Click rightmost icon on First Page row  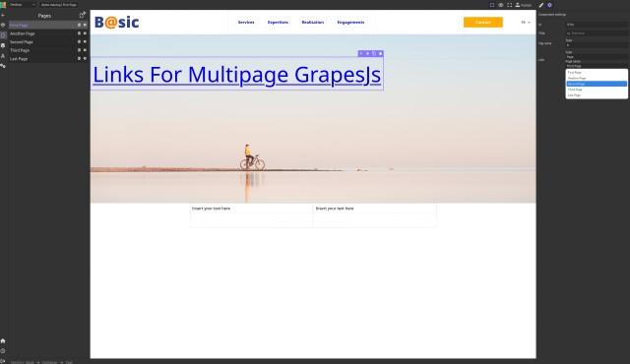(x=85, y=25)
